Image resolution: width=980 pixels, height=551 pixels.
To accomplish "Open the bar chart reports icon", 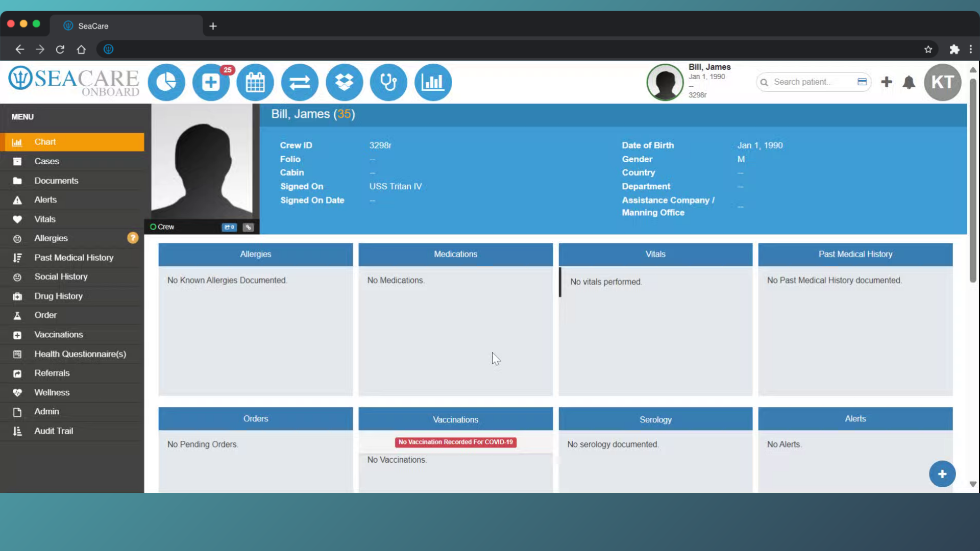I will pyautogui.click(x=433, y=82).
